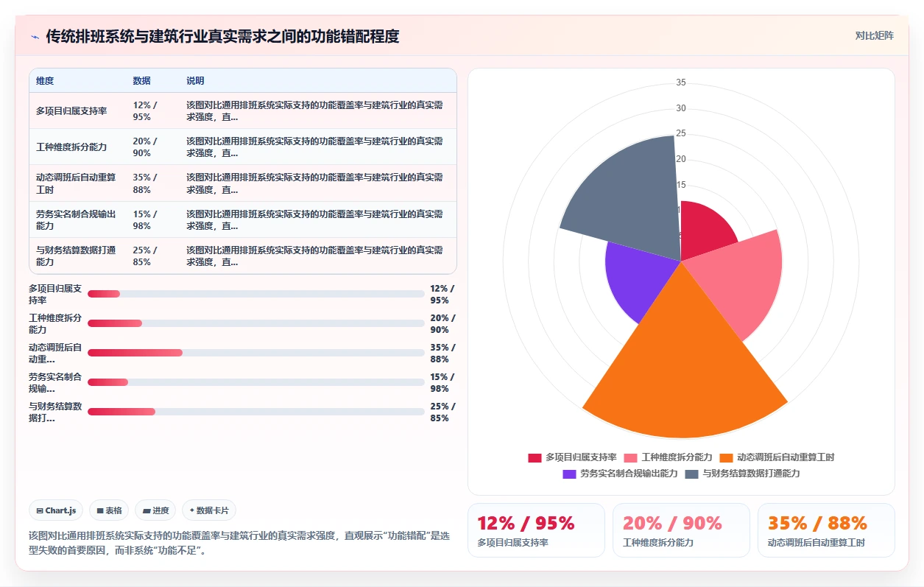Click the description paragraph below the tag chips
924x587 pixels.
click(x=239, y=543)
